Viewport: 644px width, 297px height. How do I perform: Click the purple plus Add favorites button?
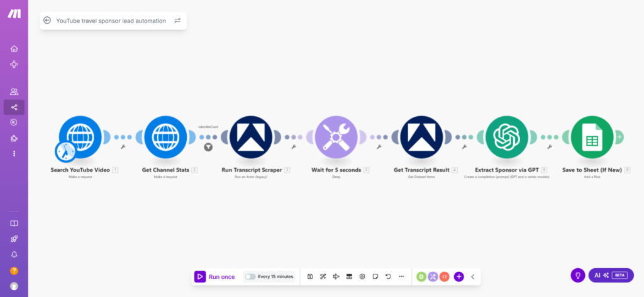tap(458, 276)
